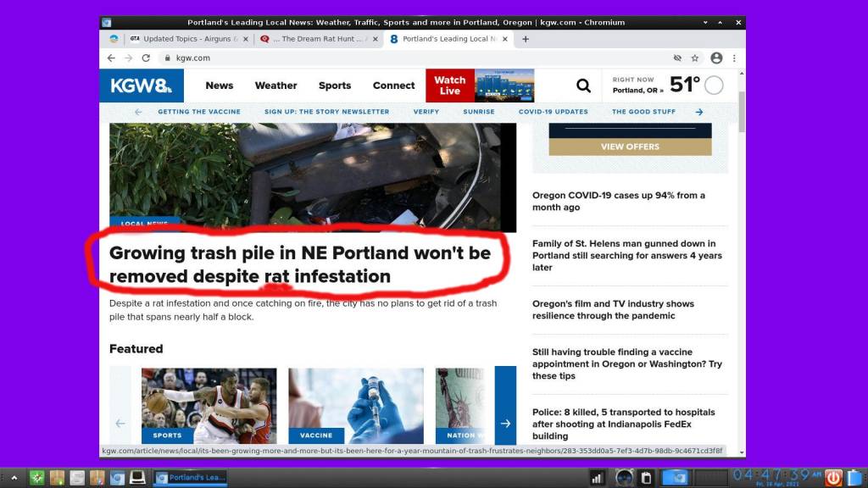Switch to the pinned first browser tab

(114, 39)
